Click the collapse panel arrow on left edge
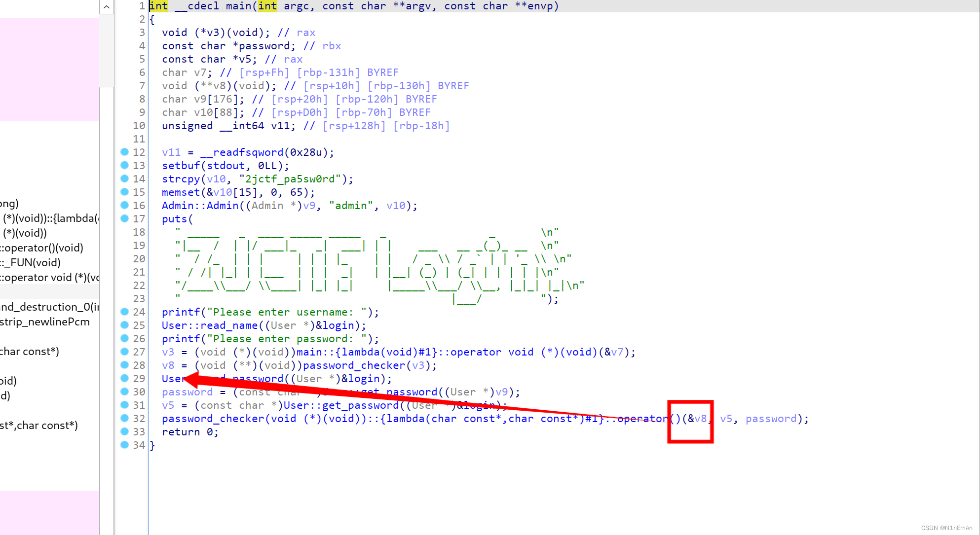The height and width of the screenshot is (535, 980). (x=107, y=6)
